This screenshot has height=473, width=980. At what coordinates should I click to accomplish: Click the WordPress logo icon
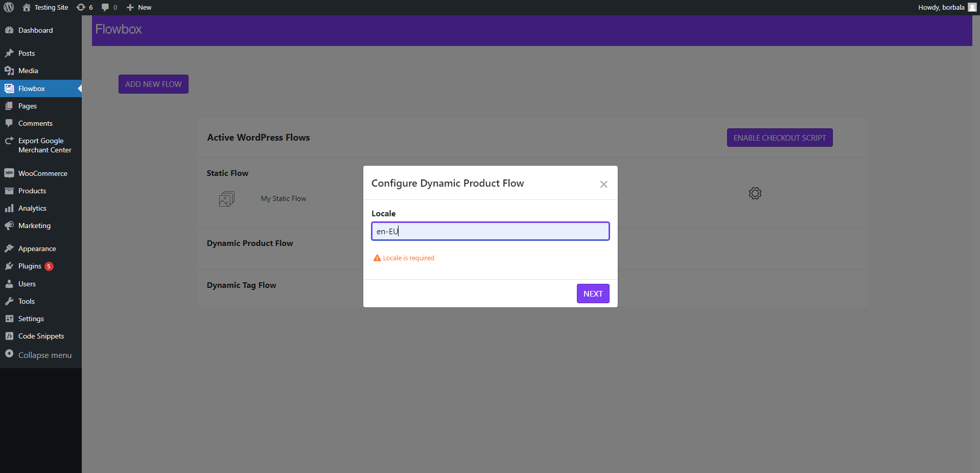tap(9, 7)
